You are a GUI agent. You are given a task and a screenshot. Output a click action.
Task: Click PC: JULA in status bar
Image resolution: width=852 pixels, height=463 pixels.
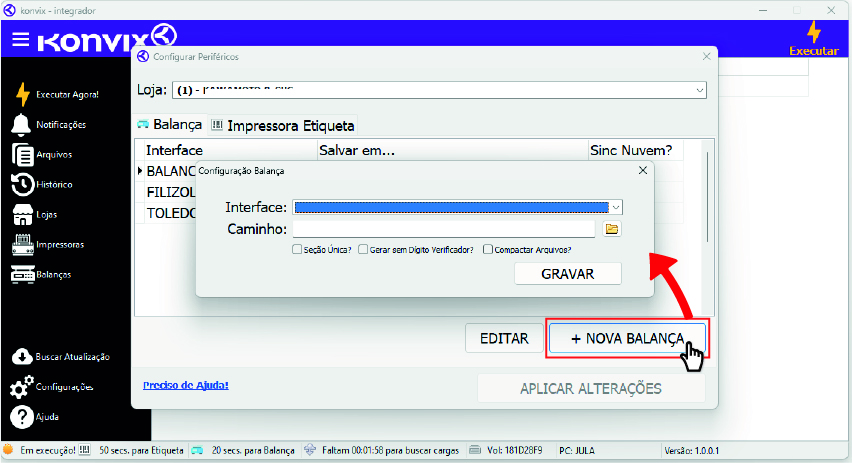click(577, 451)
